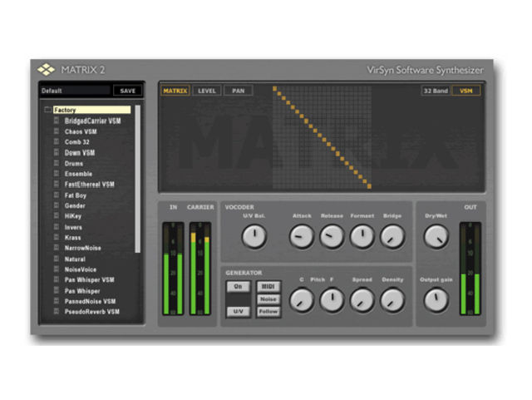This screenshot has width=532, height=400.
Task: Open the PAN tab
Action: tap(239, 91)
